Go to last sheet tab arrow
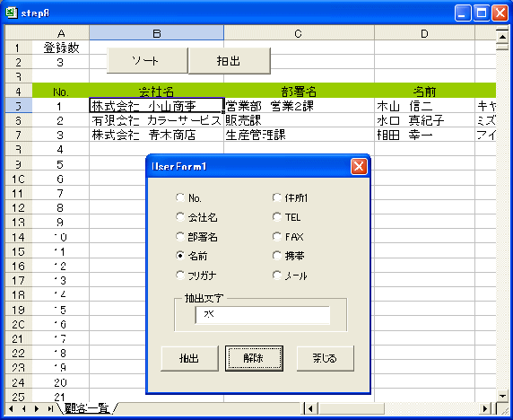The height and width of the screenshot is (420, 513). click(50, 408)
